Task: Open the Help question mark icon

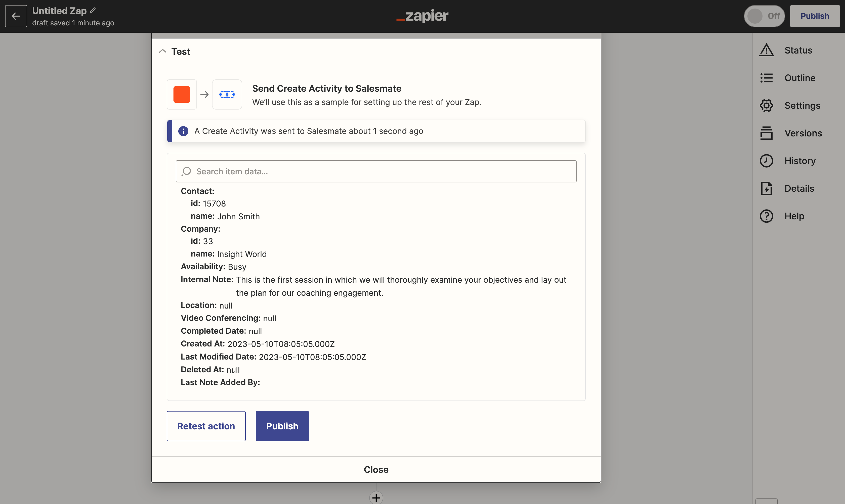Action: [767, 216]
